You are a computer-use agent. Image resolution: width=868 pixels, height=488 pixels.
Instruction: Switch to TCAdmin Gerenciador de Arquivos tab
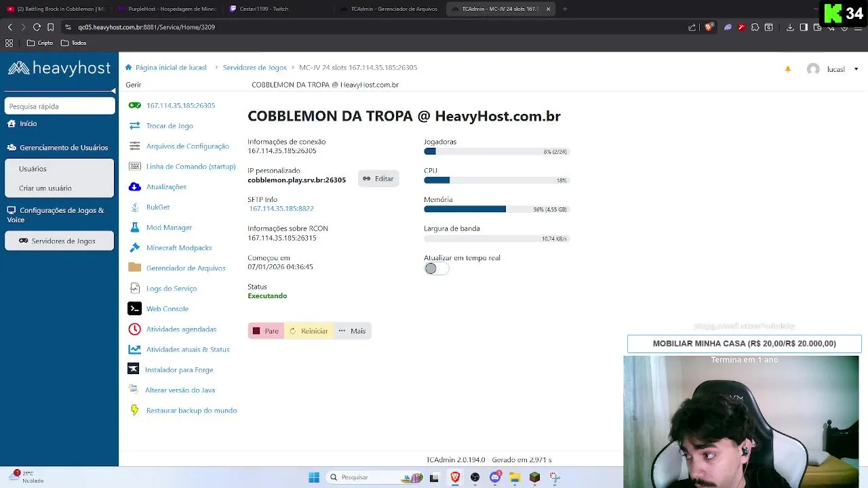point(390,9)
